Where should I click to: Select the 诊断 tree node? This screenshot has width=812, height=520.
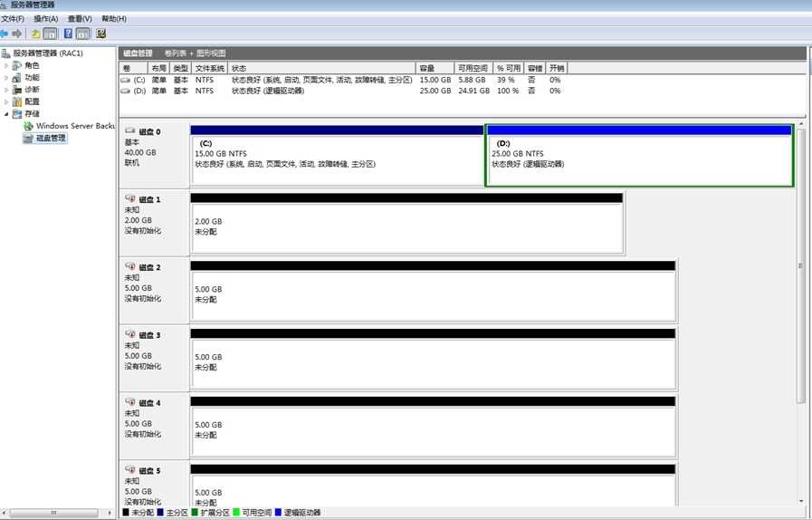[x=32, y=90]
